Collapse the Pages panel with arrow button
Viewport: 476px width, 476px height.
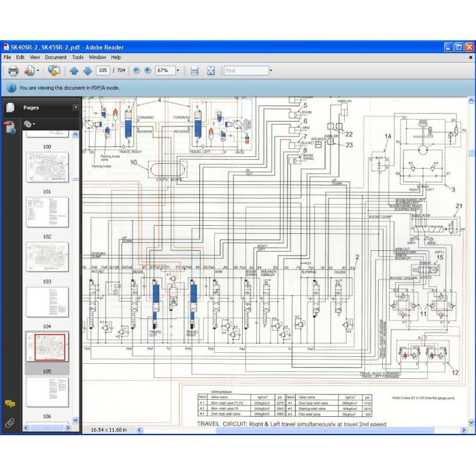(x=75, y=107)
